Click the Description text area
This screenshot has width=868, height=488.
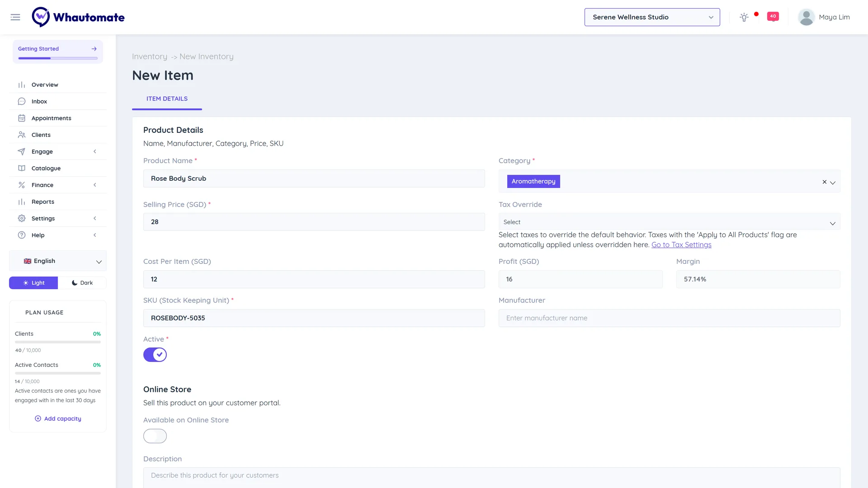click(491, 478)
